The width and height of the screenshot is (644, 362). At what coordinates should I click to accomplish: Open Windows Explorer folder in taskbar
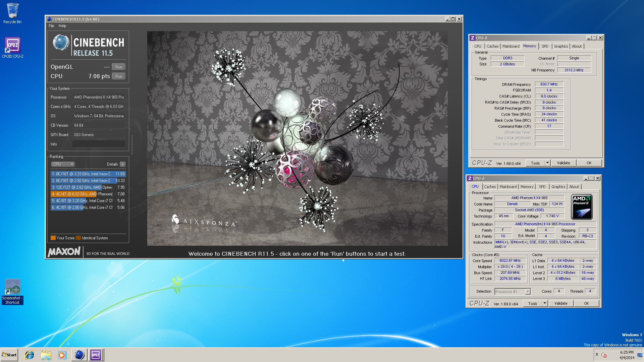coord(46,355)
